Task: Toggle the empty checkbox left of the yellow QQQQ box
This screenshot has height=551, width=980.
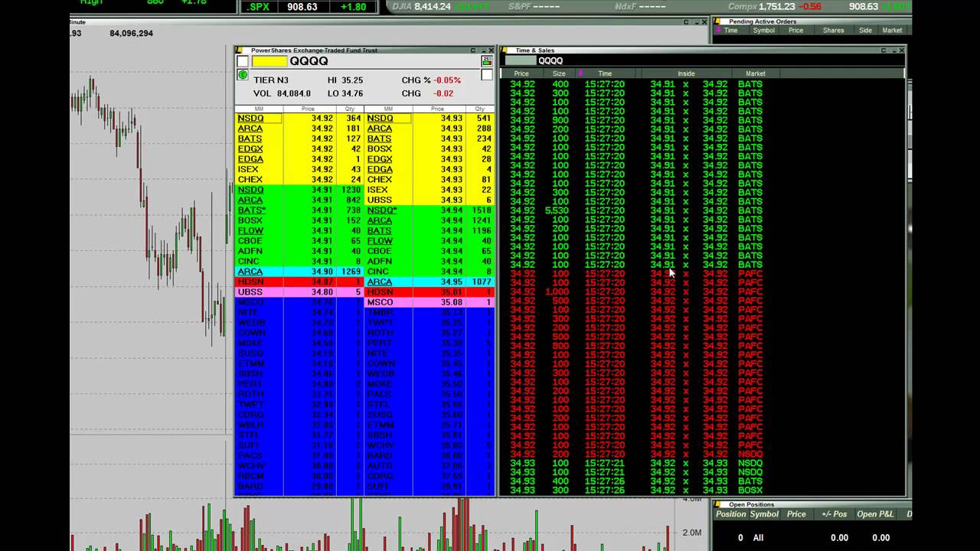Action: coord(243,61)
